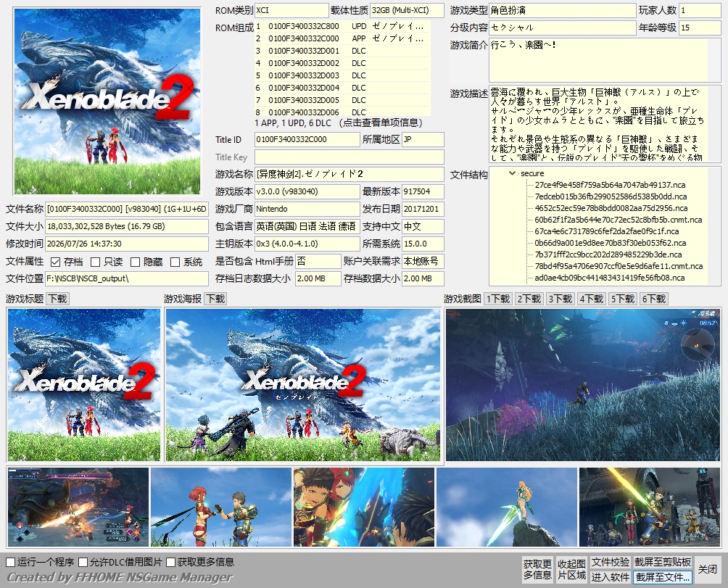The height and width of the screenshot is (588, 728).
Task: Click the 关闭 close button
Action: [x=707, y=569]
